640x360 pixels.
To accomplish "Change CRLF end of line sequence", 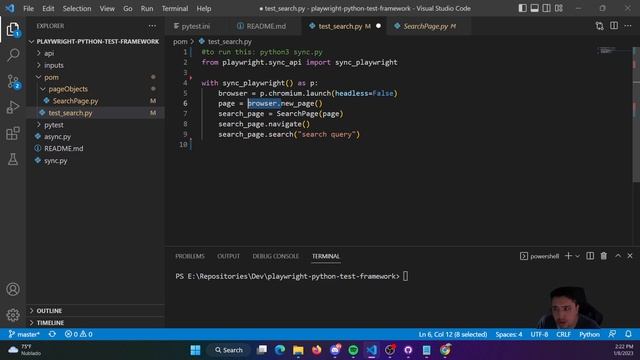I will click(563, 334).
